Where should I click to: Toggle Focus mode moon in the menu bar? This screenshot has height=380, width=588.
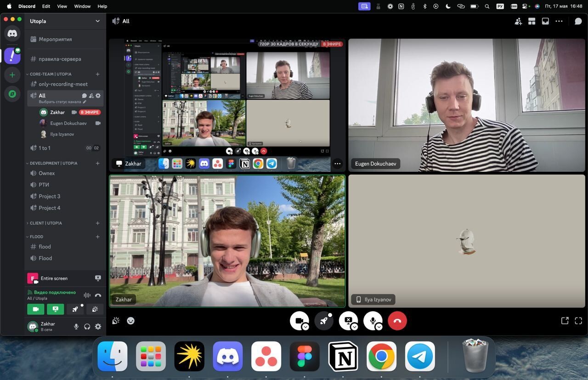[x=448, y=6]
